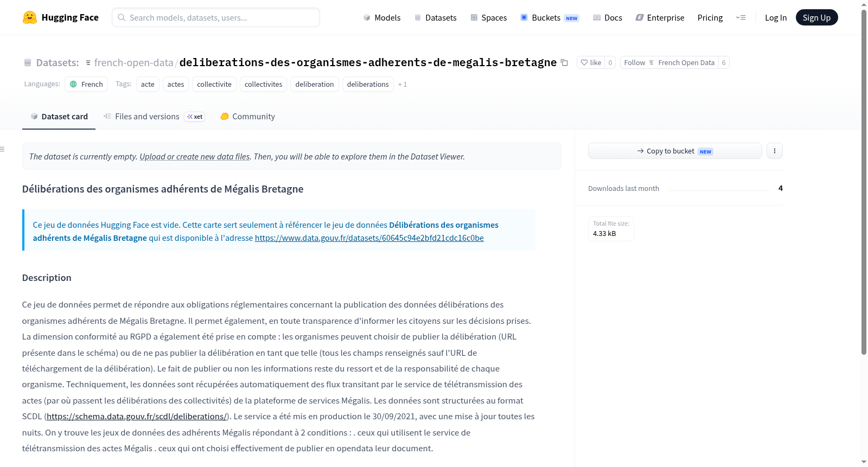
Task: Click the heart like icon
Action: 584,62
